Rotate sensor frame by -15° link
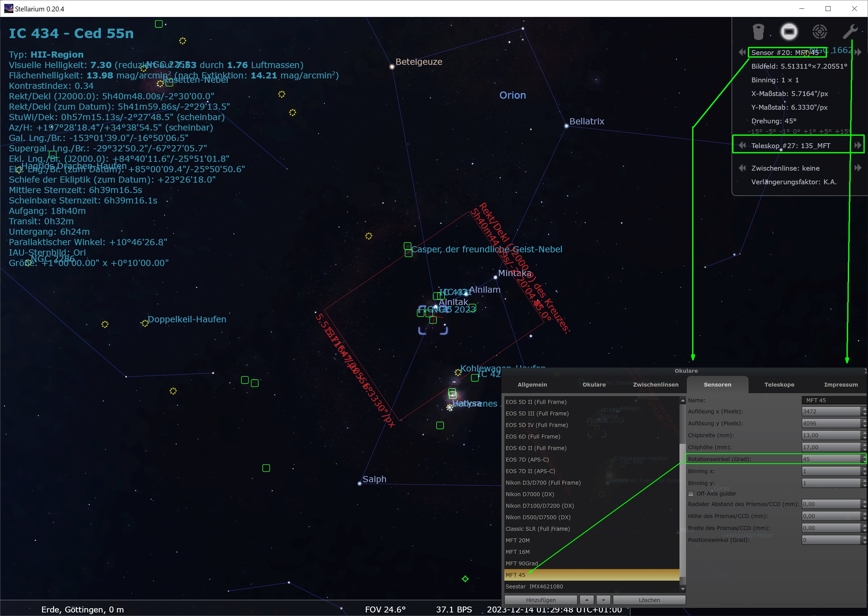The image size is (868, 616). coord(755,131)
